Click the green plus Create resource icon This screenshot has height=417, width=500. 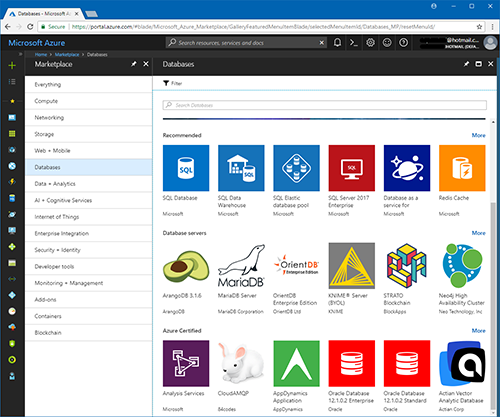12,65
